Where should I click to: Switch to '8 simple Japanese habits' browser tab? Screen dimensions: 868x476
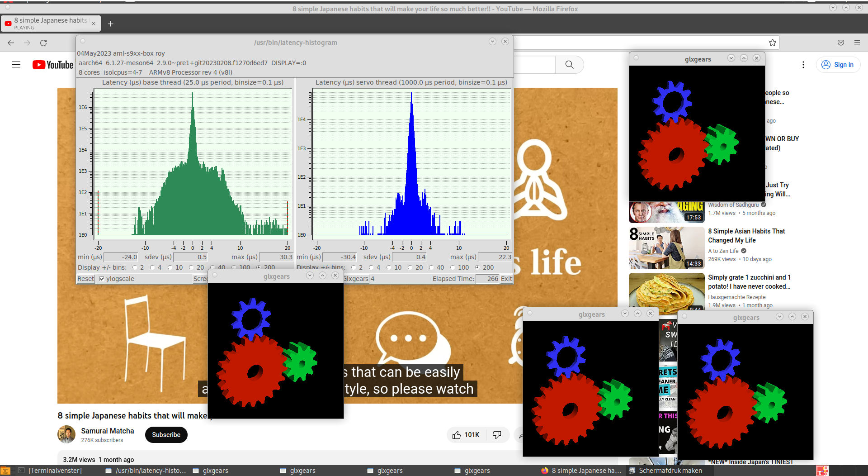pyautogui.click(x=51, y=24)
